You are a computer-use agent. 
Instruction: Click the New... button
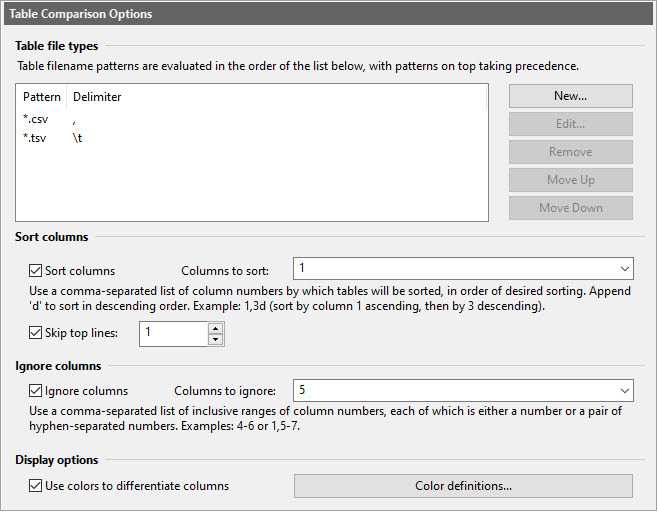pos(570,96)
